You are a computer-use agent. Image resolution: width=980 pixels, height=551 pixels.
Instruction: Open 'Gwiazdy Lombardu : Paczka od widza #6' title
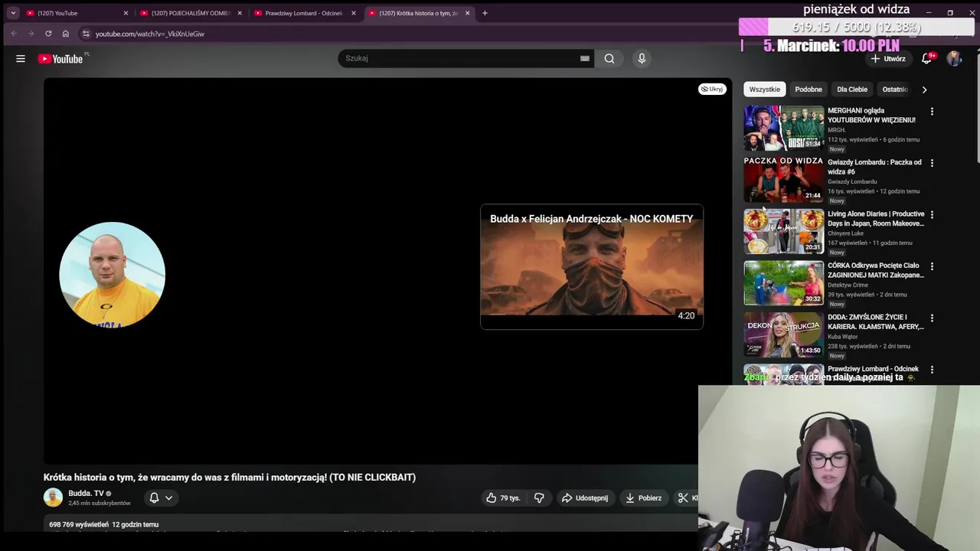click(874, 167)
